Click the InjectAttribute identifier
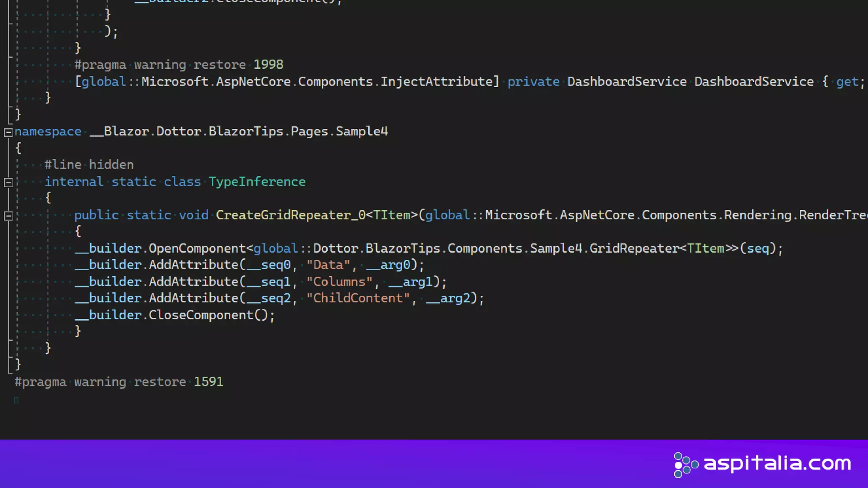 [x=437, y=81]
